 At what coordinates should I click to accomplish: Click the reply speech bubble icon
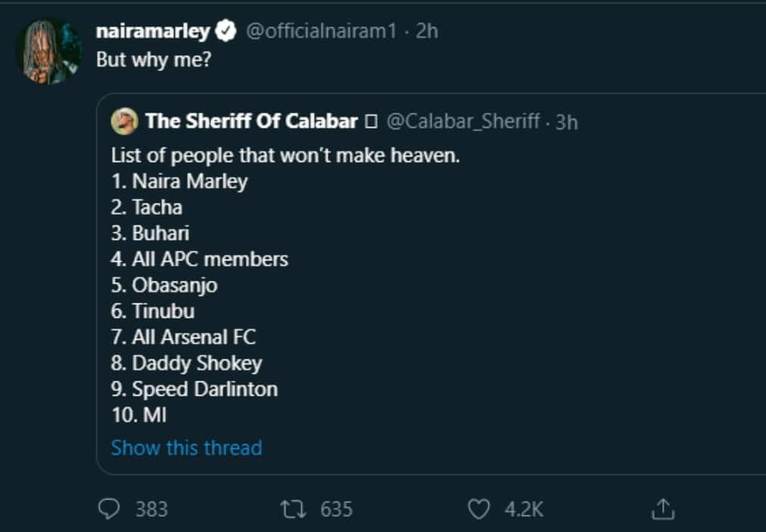pos(109,509)
